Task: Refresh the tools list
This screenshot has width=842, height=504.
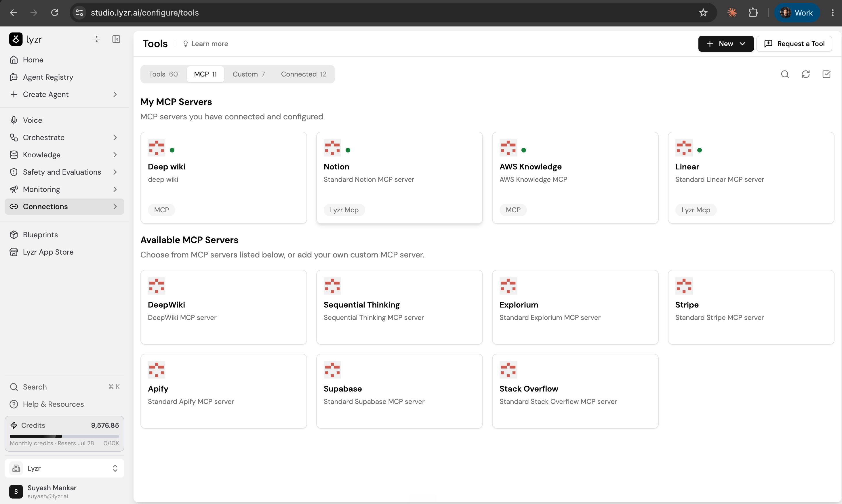Action: (x=806, y=74)
